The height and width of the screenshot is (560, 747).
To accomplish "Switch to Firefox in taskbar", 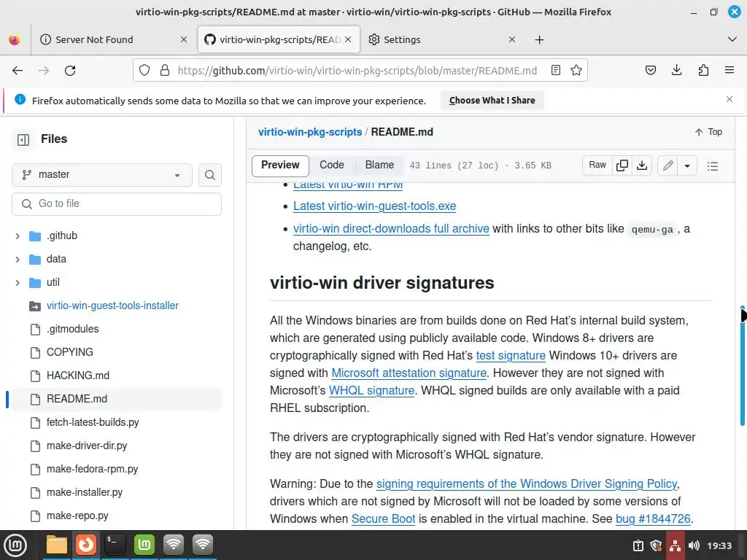I will pos(86,545).
